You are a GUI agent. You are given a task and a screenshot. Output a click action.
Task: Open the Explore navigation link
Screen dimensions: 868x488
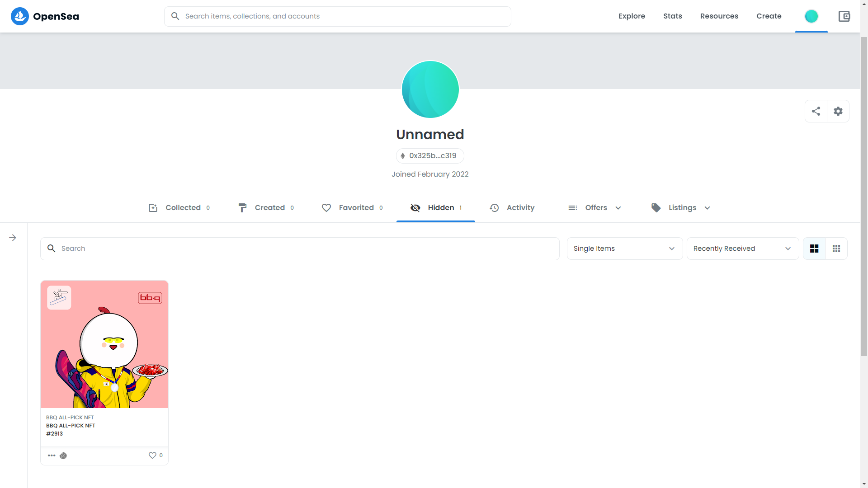click(632, 16)
